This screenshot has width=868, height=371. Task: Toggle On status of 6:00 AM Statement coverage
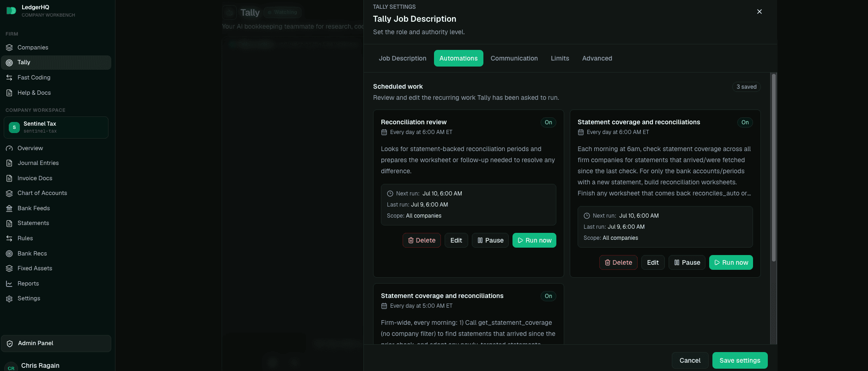click(x=745, y=122)
